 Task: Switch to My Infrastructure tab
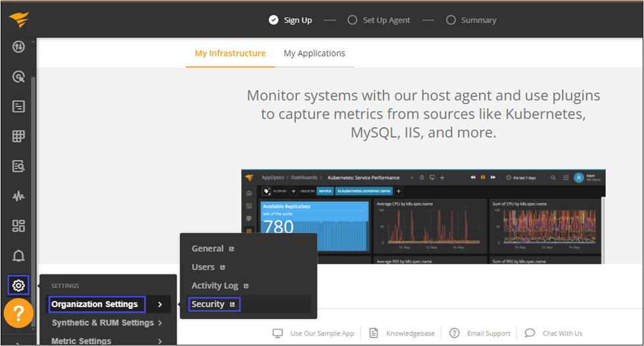[230, 53]
